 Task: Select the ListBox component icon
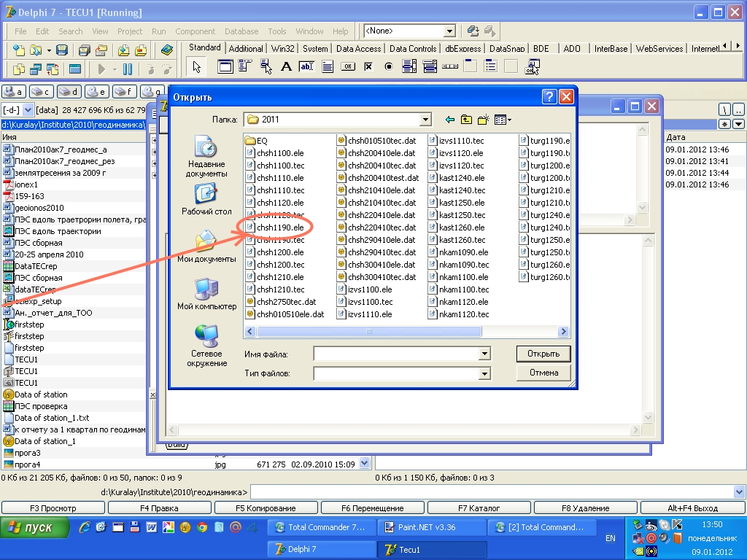[x=409, y=66]
